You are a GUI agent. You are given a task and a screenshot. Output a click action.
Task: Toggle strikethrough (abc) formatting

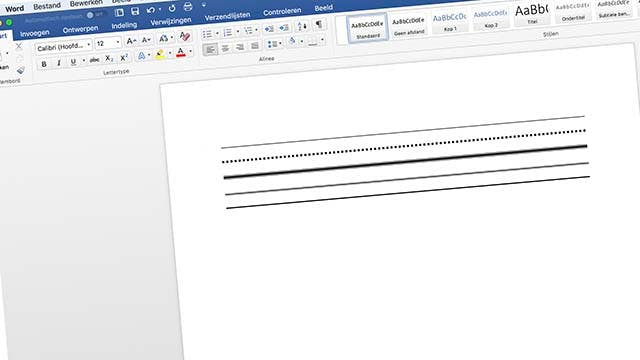click(x=94, y=60)
